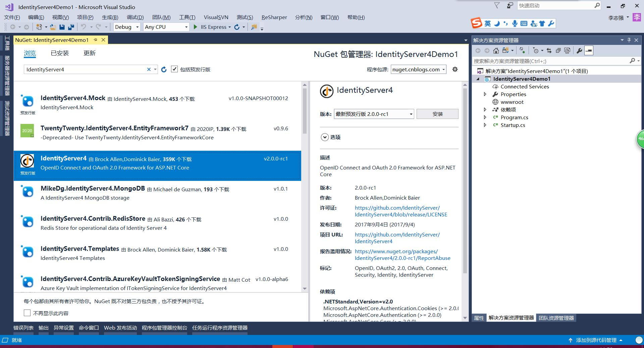Check the don't show this again box

(x=27, y=313)
